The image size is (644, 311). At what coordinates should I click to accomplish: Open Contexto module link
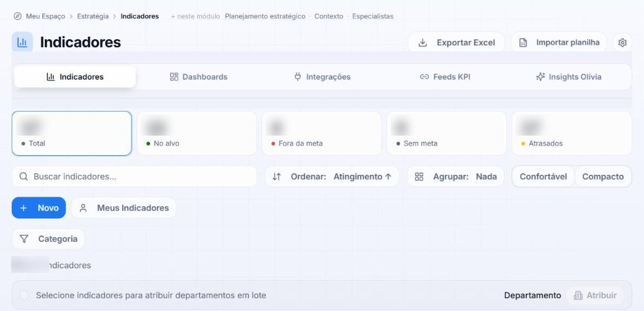click(x=329, y=16)
